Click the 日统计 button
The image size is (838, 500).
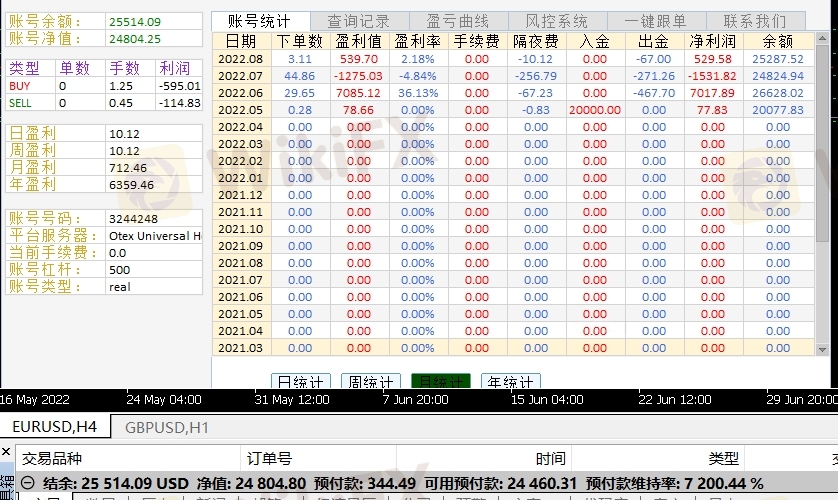(x=301, y=382)
